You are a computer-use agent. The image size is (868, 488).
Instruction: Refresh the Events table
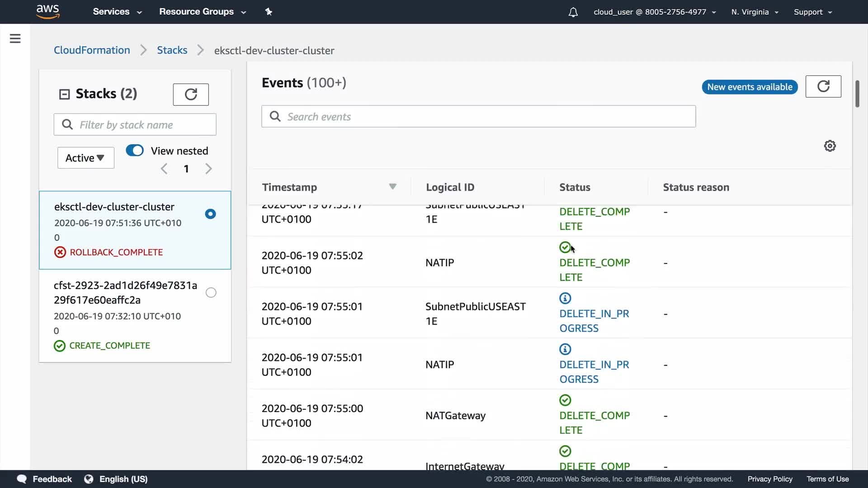click(x=823, y=86)
